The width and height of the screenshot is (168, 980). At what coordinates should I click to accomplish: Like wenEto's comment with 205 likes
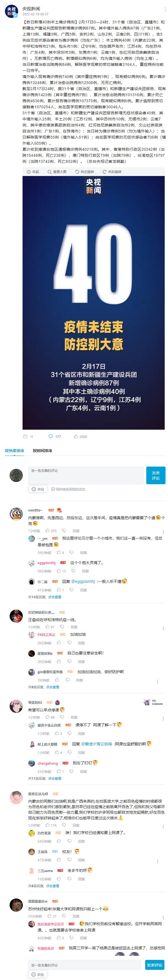(x=51, y=530)
